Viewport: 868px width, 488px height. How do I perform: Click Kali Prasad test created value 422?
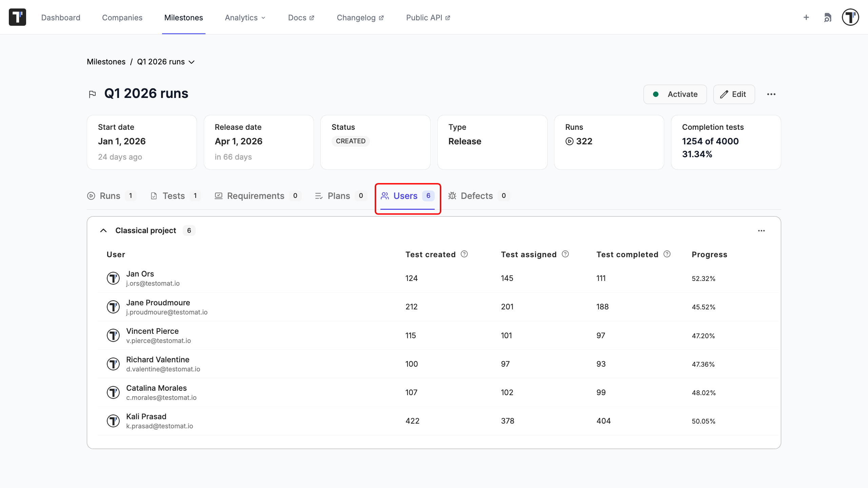point(412,421)
